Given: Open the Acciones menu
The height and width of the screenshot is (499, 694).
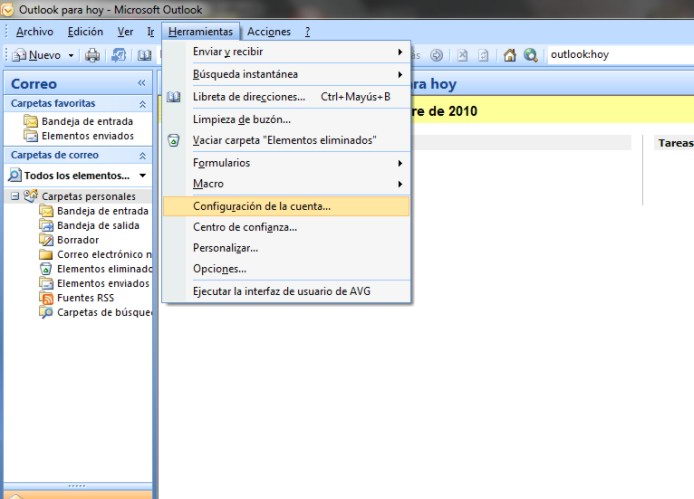Looking at the screenshot, I should pyautogui.click(x=269, y=32).
